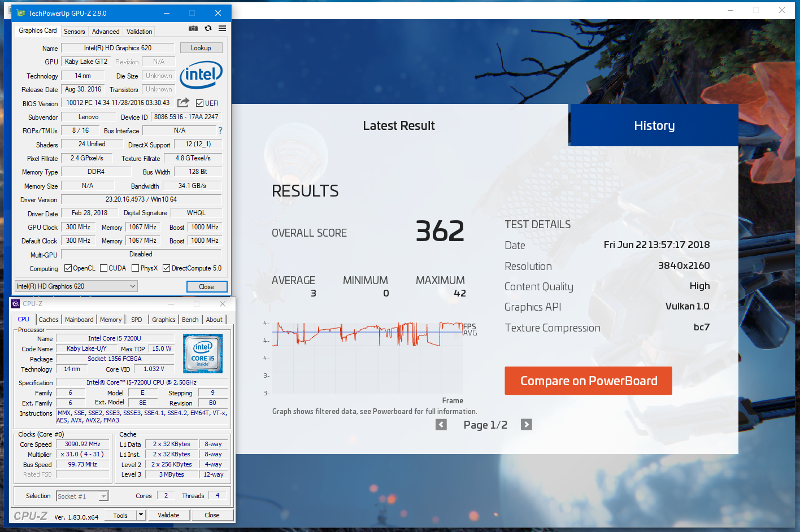The height and width of the screenshot is (532, 800).
Task: Click the CPU-Z title bar app icon
Action: pos(15,304)
